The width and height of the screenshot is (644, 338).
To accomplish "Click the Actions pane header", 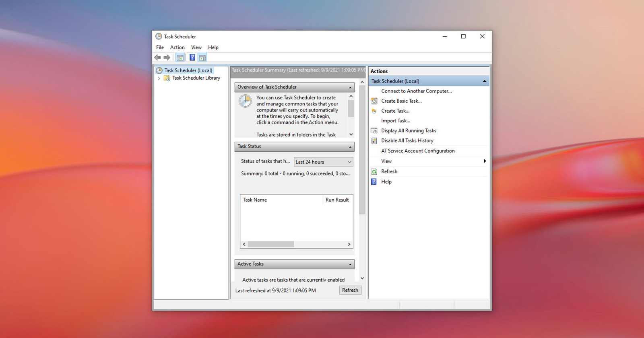I will 429,71.
